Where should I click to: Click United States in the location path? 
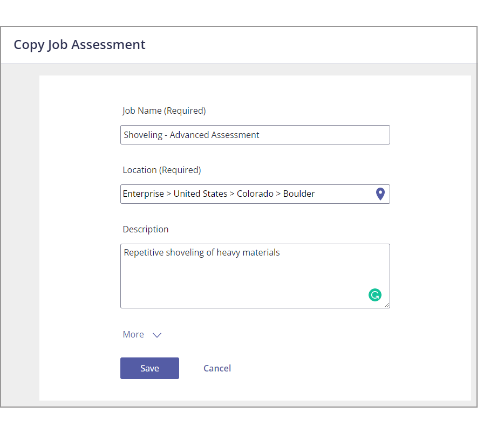click(x=201, y=194)
